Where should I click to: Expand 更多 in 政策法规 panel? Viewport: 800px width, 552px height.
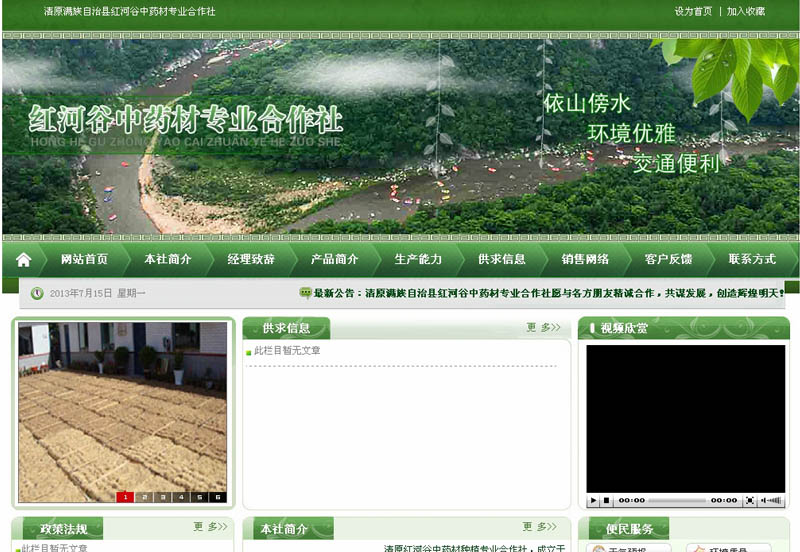pos(210,527)
